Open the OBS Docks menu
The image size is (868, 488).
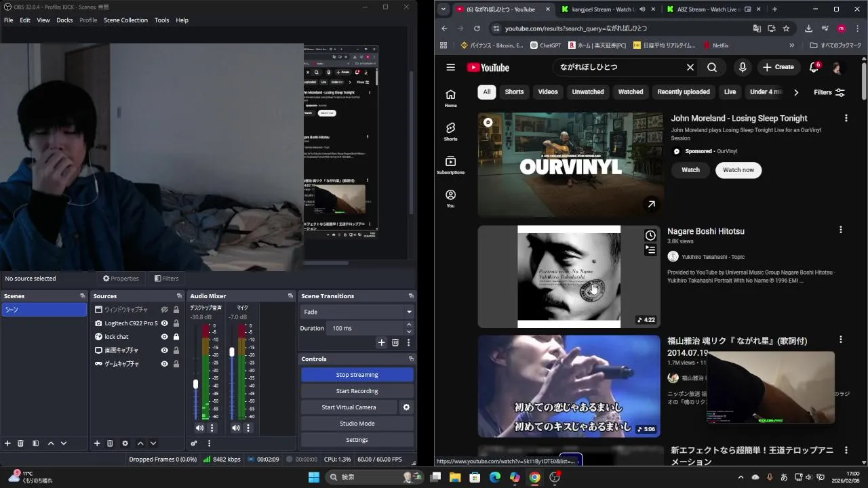pyautogui.click(x=64, y=20)
